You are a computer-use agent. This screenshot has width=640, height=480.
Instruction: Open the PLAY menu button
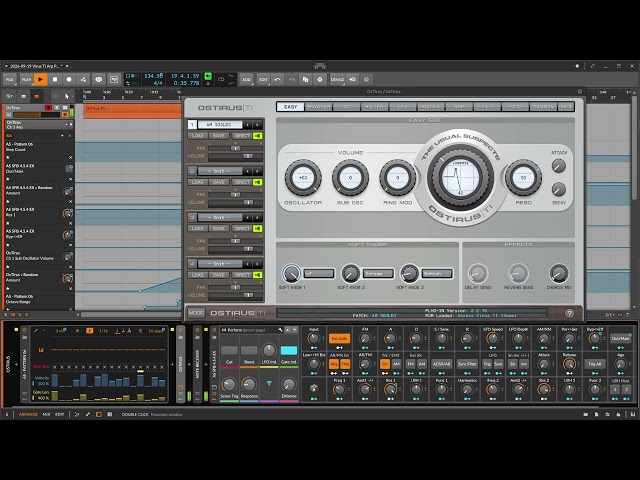pyautogui.click(x=26, y=80)
